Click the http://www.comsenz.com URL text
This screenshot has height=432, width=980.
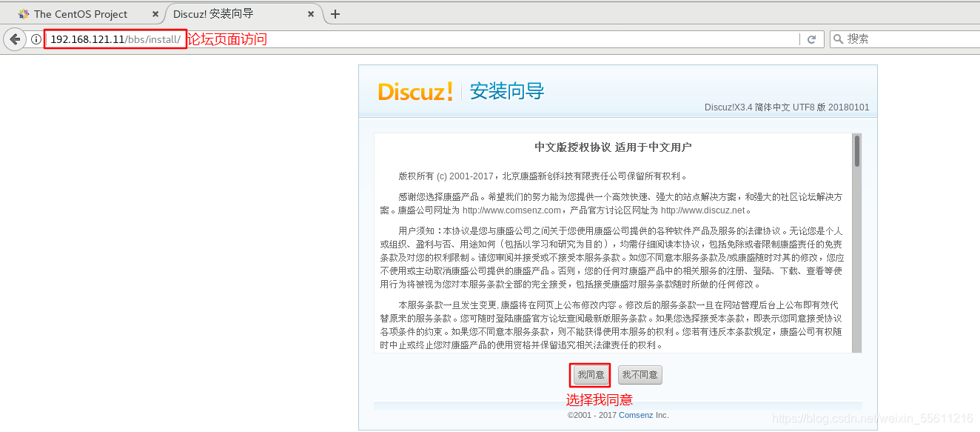pos(511,210)
